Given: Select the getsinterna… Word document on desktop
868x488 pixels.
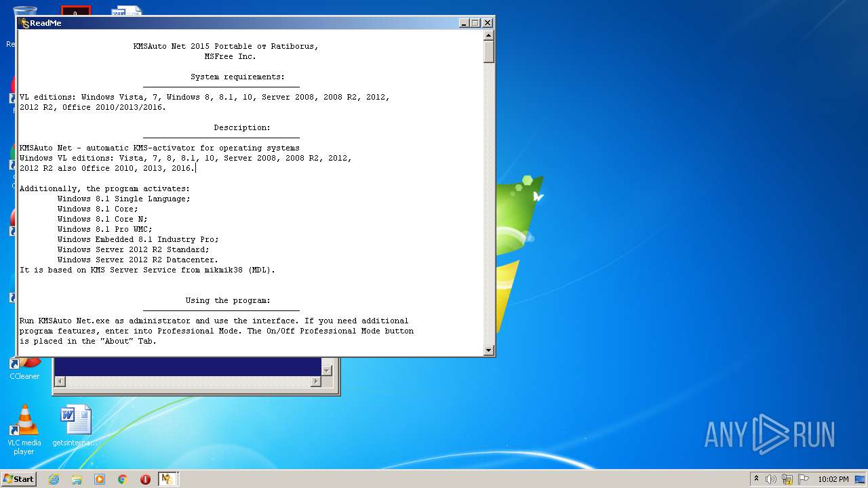Looking at the screenshot, I should [x=75, y=426].
